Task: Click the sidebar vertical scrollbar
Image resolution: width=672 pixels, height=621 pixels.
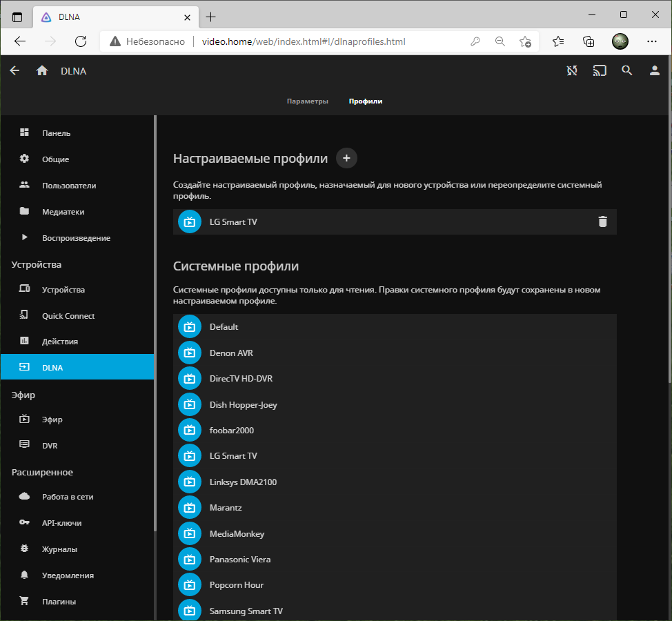Action: point(155,323)
